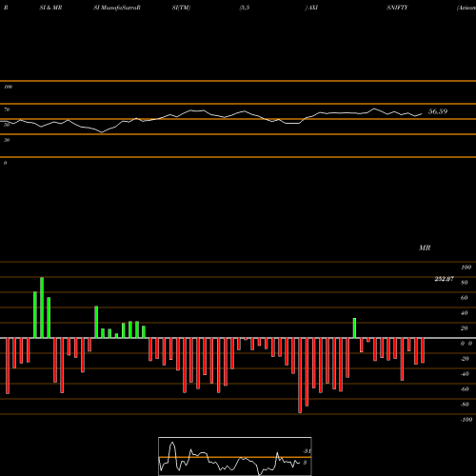The height and width of the screenshot is (476, 476).
Task: Click the 80 label on MR axis
Action: (465, 283)
